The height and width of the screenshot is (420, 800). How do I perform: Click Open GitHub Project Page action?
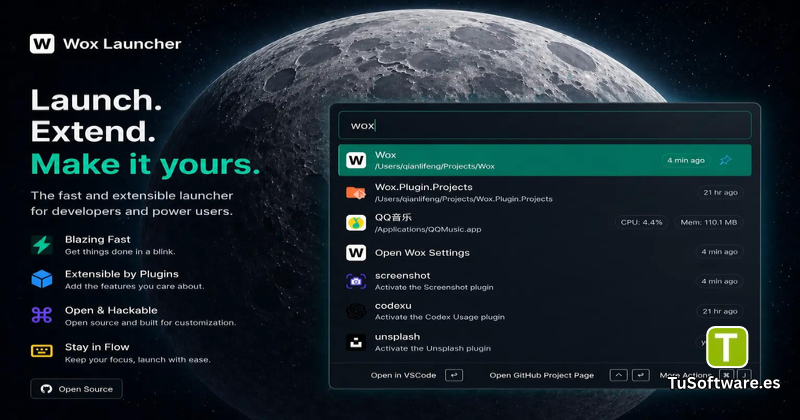pyautogui.click(x=541, y=375)
